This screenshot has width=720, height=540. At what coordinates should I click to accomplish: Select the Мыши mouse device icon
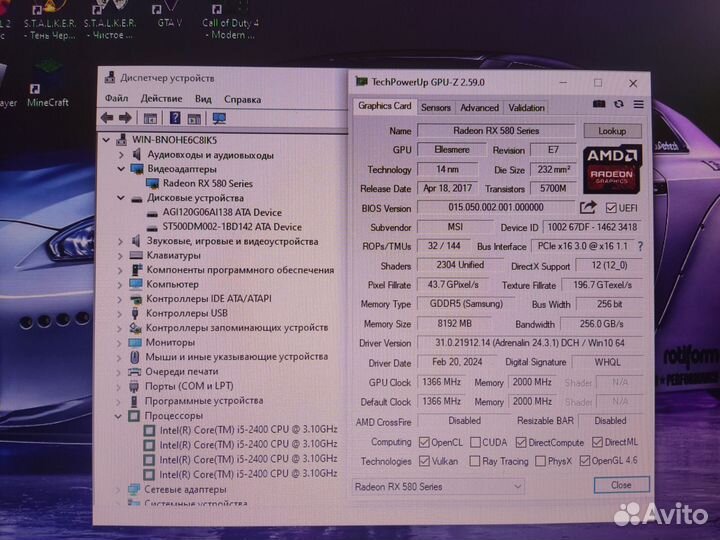pyautogui.click(x=135, y=357)
